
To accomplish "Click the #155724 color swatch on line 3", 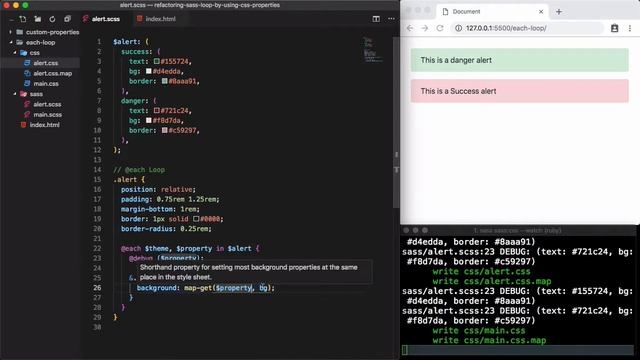I will point(157,61).
